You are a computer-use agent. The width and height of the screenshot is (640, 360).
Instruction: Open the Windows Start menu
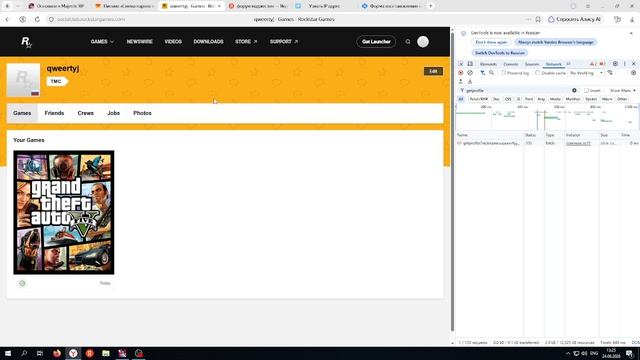coord(8,353)
